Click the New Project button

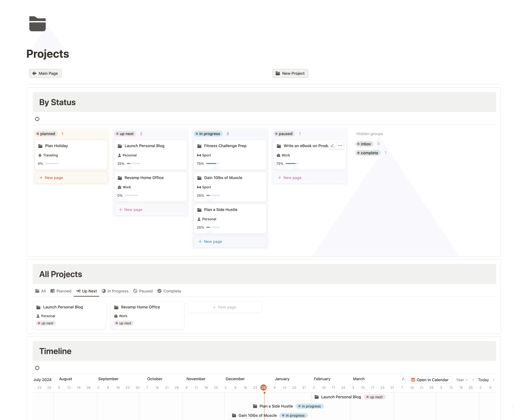[x=290, y=73]
